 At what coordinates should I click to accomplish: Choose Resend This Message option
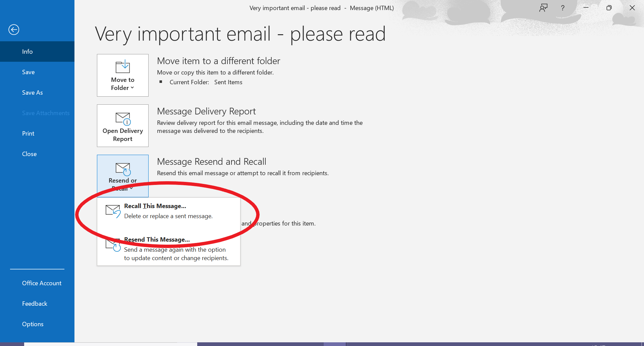(x=169, y=248)
